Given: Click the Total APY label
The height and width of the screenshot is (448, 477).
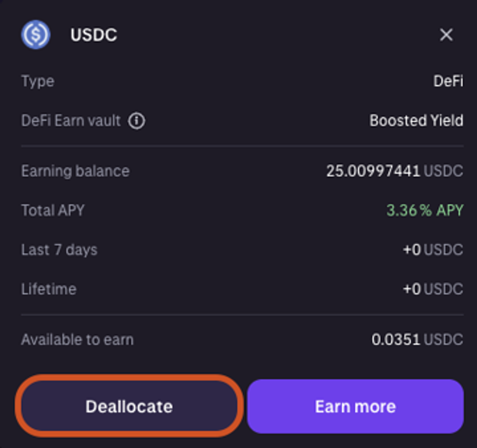Looking at the screenshot, I should pos(53,210).
